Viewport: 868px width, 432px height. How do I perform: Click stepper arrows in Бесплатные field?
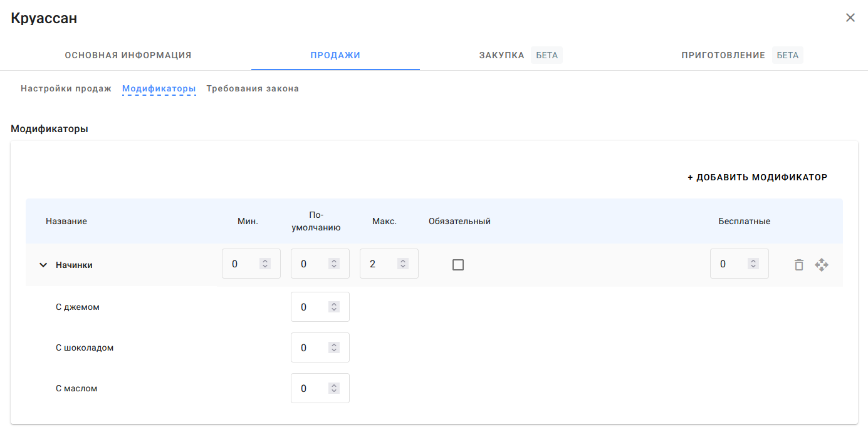pos(753,264)
